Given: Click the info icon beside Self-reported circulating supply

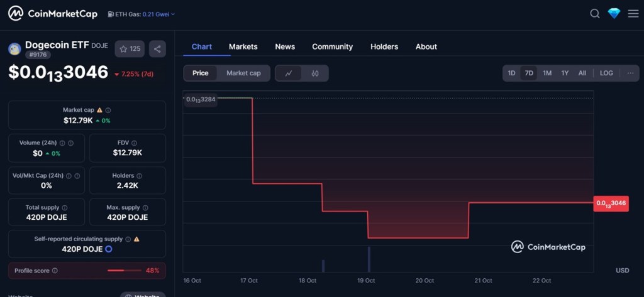Looking at the screenshot, I should click(128, 239).
